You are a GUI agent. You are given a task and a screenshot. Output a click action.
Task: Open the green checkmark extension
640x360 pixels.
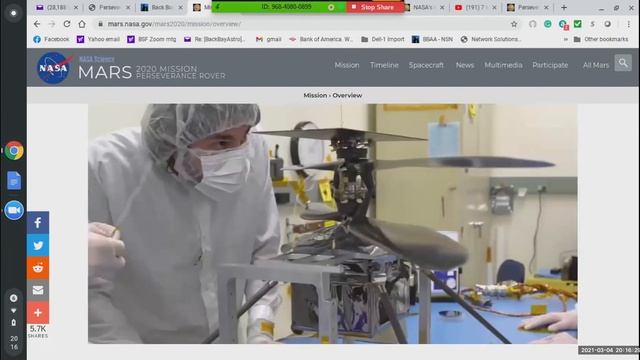578,24
